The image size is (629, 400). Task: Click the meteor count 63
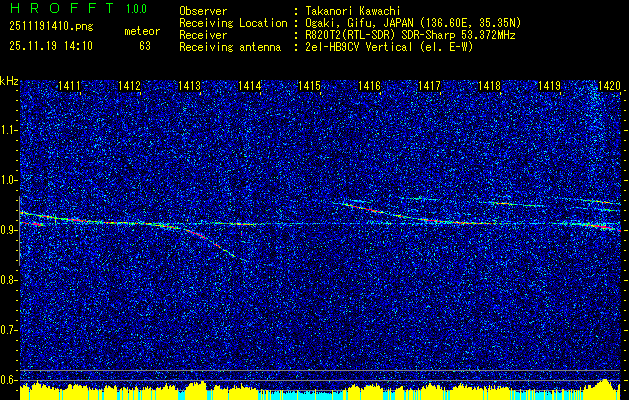[x=145, y=46]
